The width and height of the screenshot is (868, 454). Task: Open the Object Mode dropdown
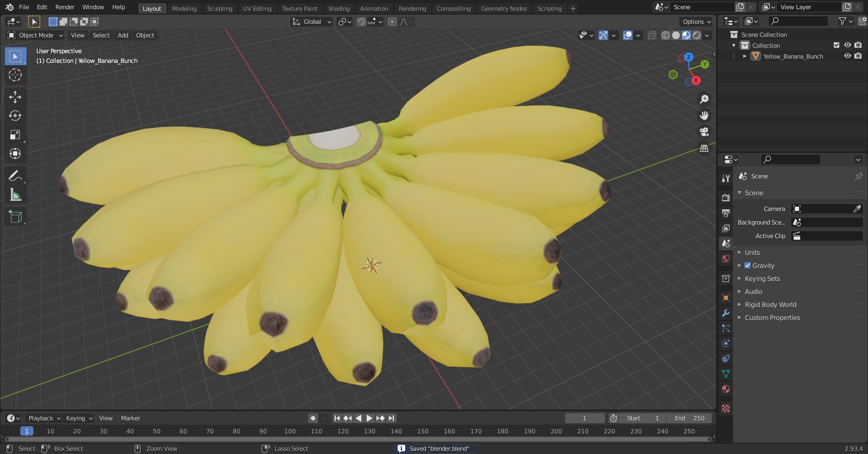point(35,35)
